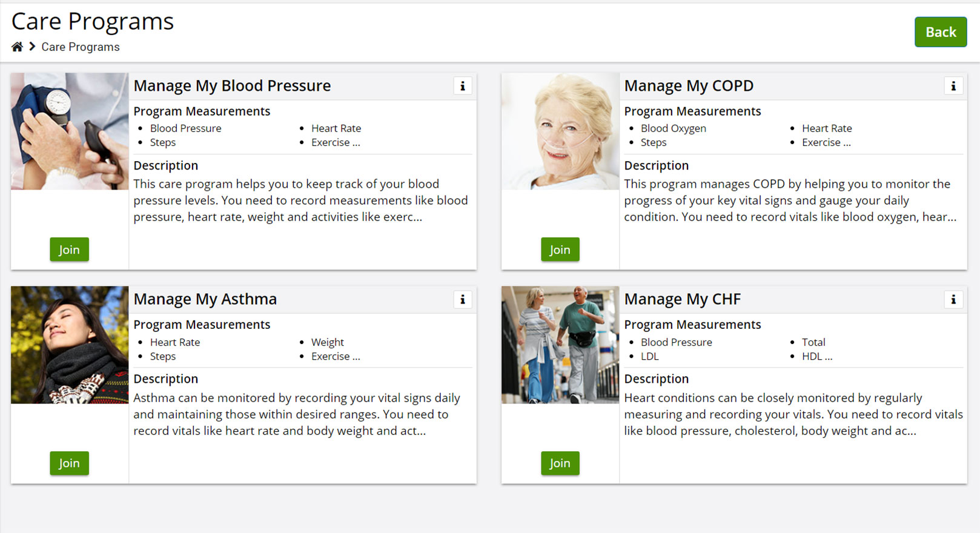980x533 pixels.
Task: Join the CHF care program
Action: [x=560, y=463]
